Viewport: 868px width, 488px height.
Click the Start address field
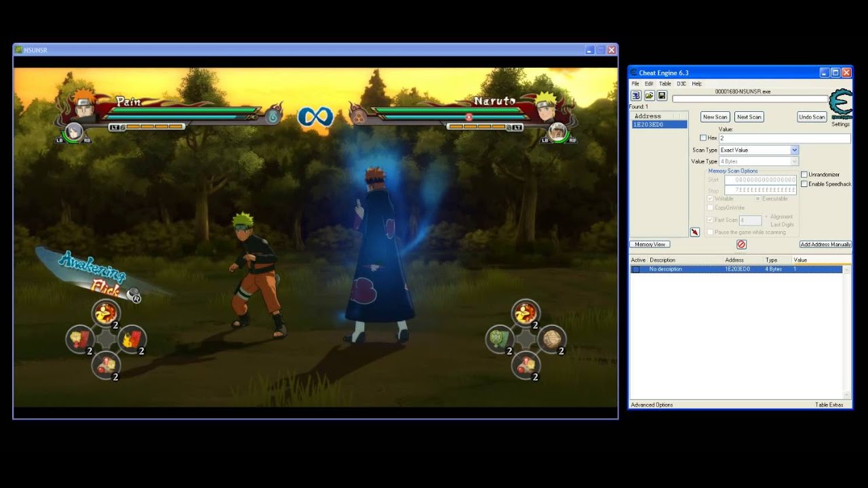(760, 180)
